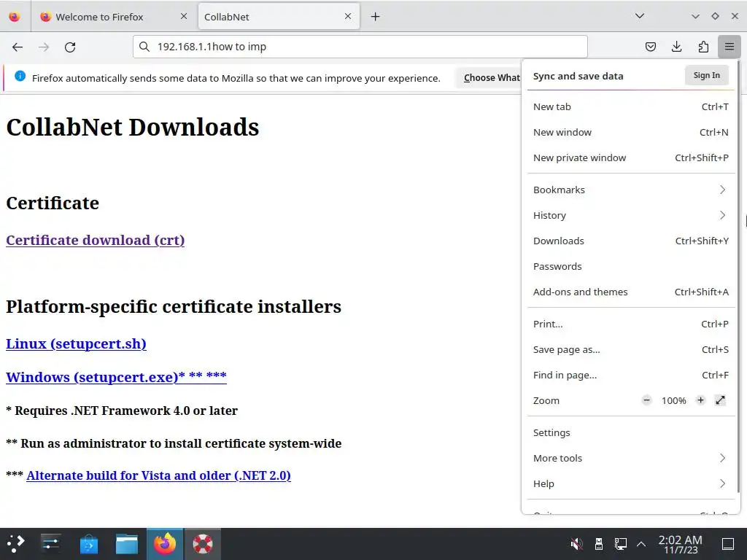The image size is (747, 560).
Task: Click the forward navigation arrow
Action: coord(44,47)
